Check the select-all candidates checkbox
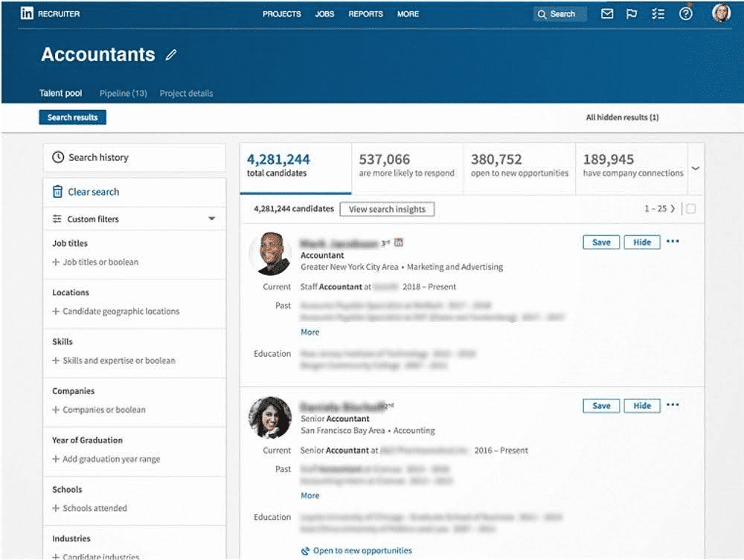This screenshot has height=560, width=744. [692, 209]
